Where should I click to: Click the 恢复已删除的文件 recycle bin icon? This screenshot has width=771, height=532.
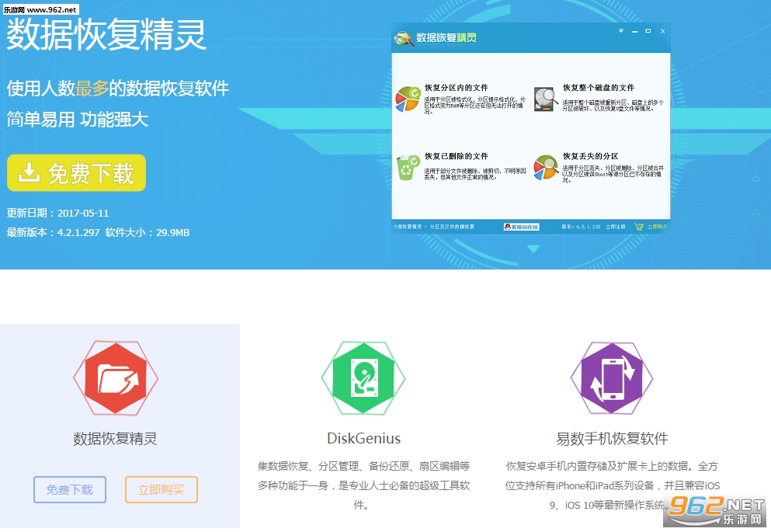408,167
